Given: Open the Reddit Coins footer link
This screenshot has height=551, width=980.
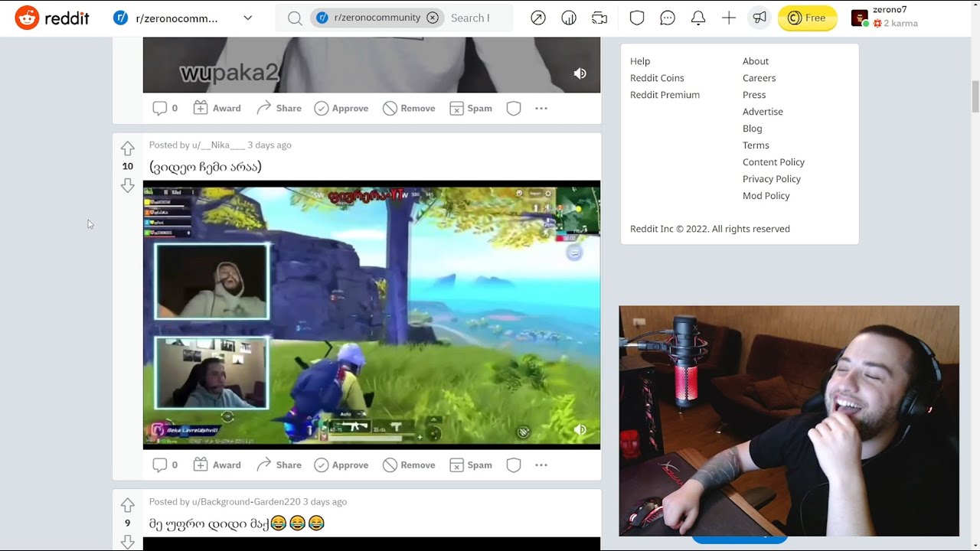Looking at the screenshot, I should pos(657,78).
